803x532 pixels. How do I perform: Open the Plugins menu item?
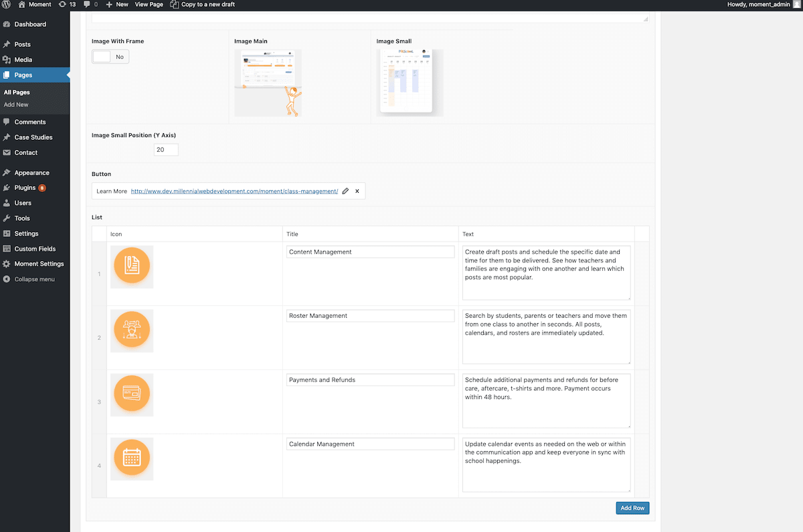coord(25,188)
